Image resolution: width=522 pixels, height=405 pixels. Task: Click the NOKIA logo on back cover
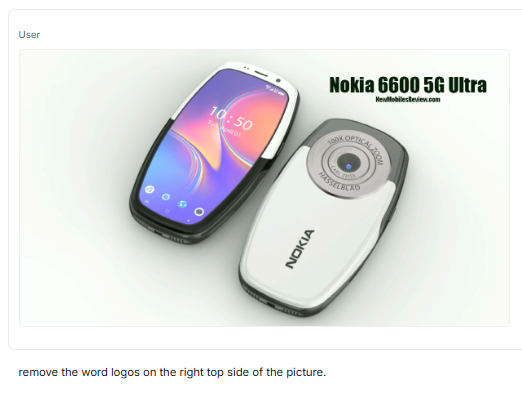click(x=299, y=249)
